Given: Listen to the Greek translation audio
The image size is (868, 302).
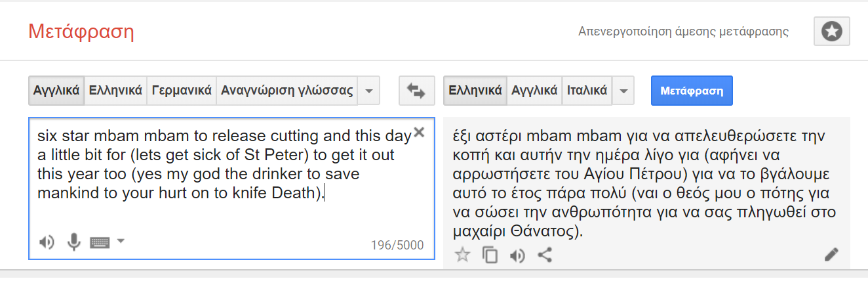Looking at the screenshot, I should (x=517, y=255).
